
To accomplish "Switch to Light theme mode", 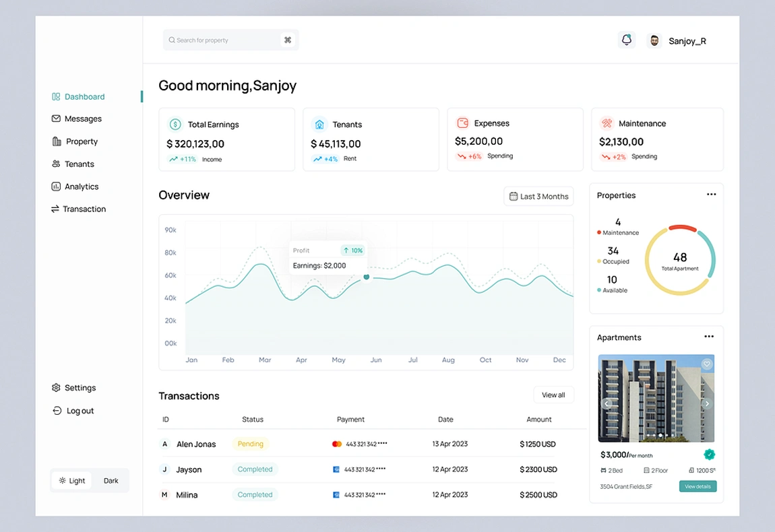I will coord(72,481).
